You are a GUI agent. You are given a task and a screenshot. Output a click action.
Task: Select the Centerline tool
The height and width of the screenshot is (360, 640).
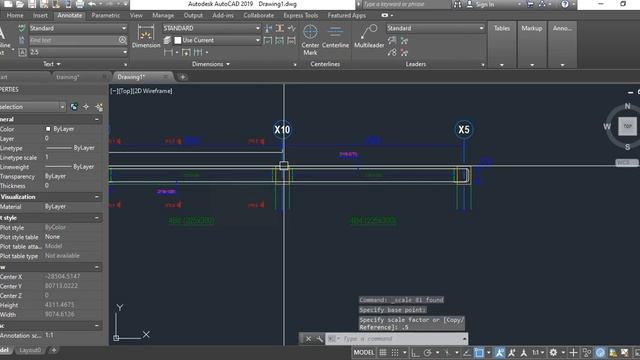tap(335, 37)
